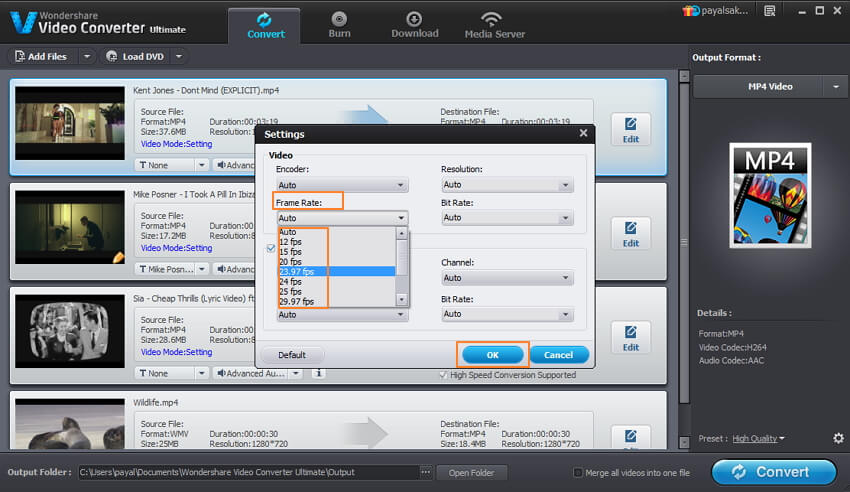The width and height of the screenshot is (850, 492).
Task: Click the Output Folder path field
Action: [x=248, y=472]
